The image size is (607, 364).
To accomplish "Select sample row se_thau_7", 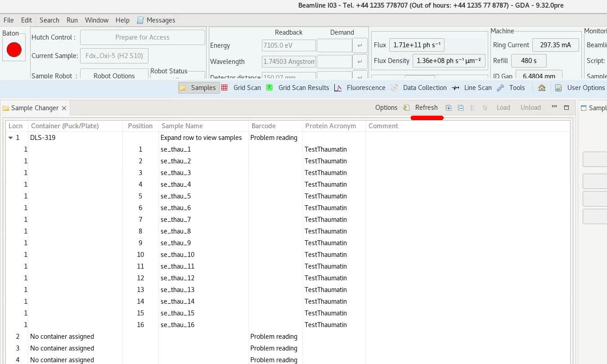I will click(x=288, y=220).
